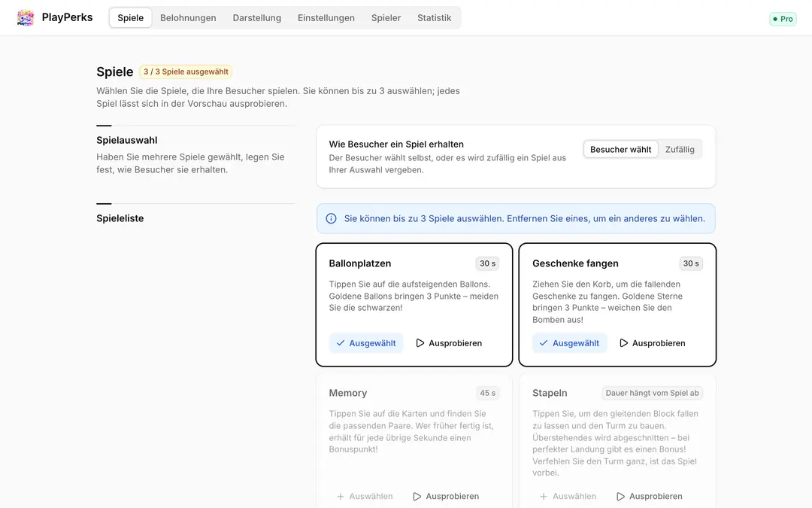
Task: Switch game assignment to 'Zufällig'
Action: coord(680,149)
